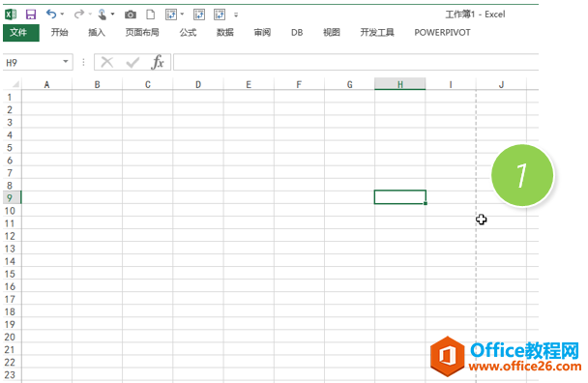Image resolution: width=588 pixels, height=383 pixels.
Task: Select row 9 header
Action: point(11,198)
